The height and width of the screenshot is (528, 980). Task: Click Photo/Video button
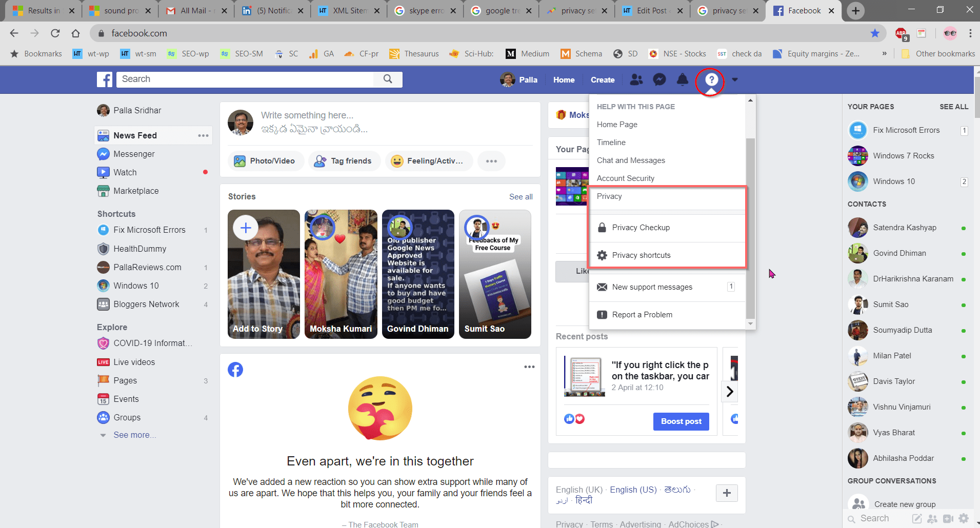265,161
